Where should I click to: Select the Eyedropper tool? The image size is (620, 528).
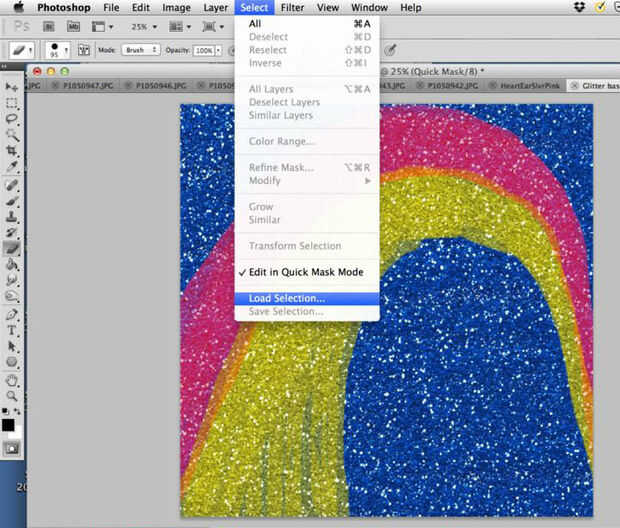point(12,166)
